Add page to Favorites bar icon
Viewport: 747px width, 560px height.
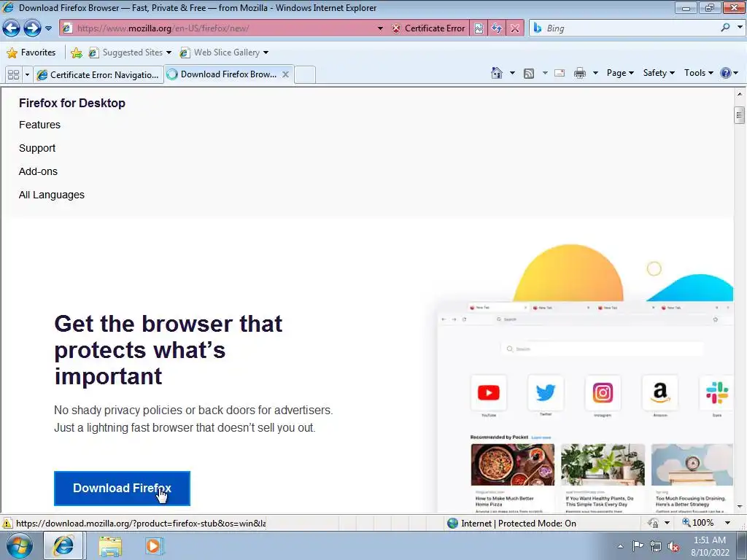click(76, 52)
